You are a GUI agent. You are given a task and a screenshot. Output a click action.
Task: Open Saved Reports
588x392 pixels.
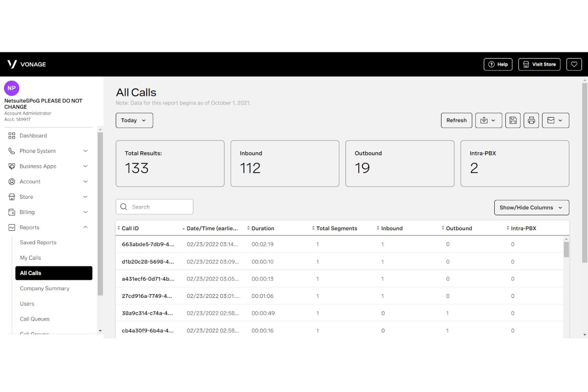(38, 243)
